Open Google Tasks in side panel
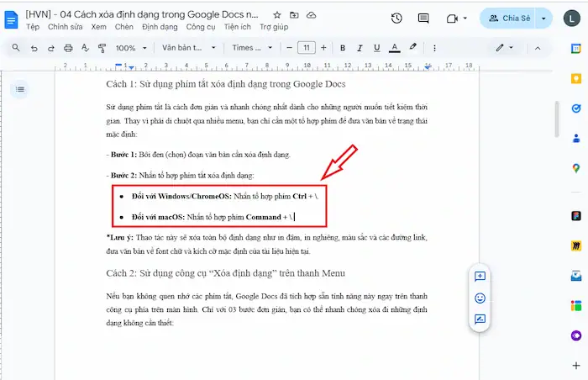This screenshot has height=380, width=588. pyautogui.click(x=576, y=108)
